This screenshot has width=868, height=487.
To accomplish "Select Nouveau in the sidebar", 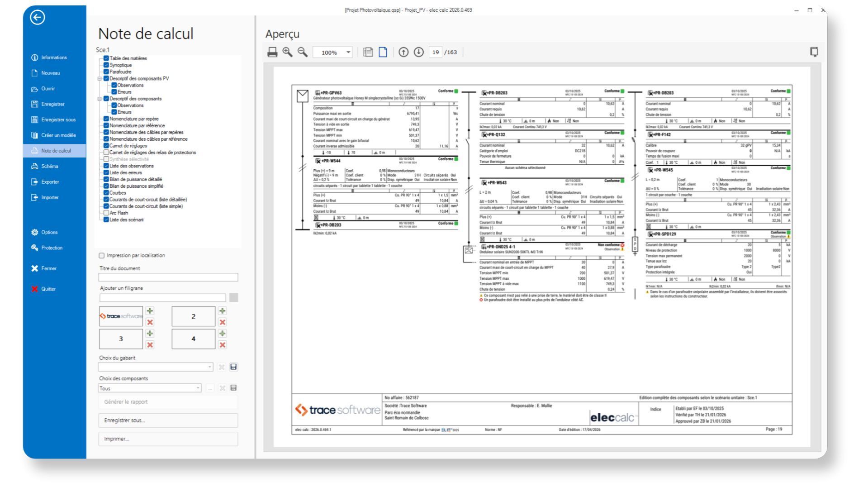I will tap(45, 73).
